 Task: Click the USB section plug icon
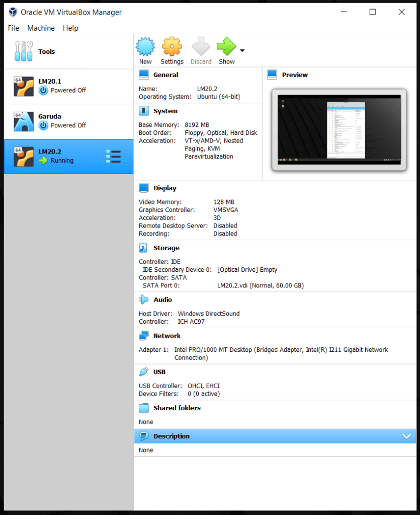[144, 372]
